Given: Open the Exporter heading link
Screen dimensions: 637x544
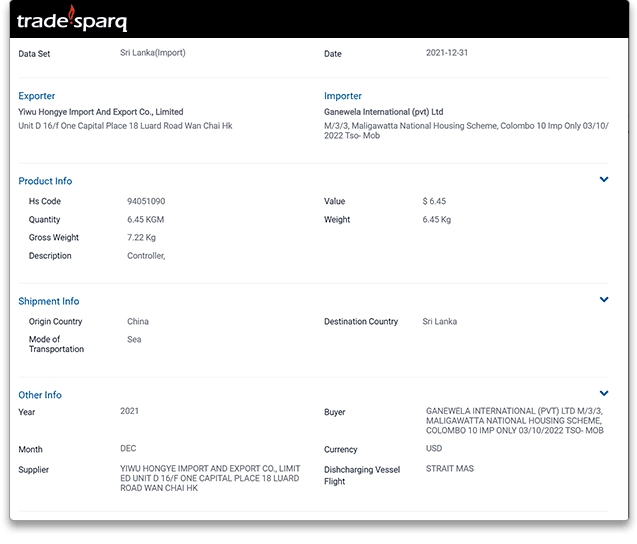Looking at the screenshot, I should pos(37,96).
